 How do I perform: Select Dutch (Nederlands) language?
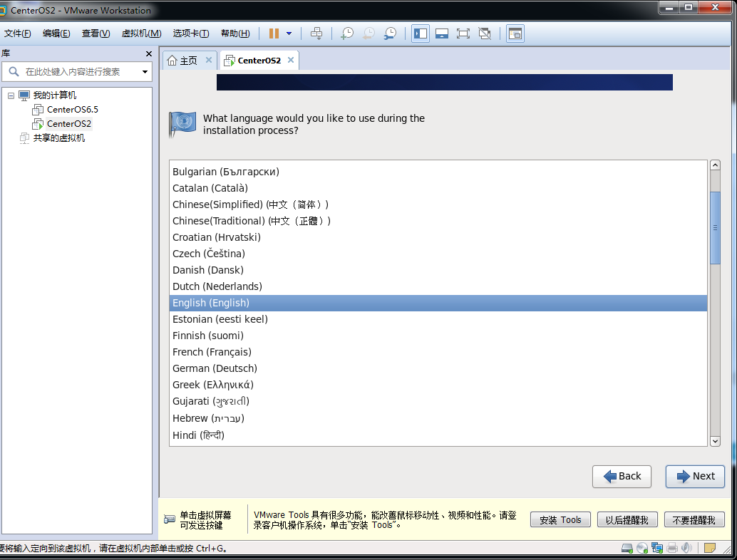coord(438,286)
